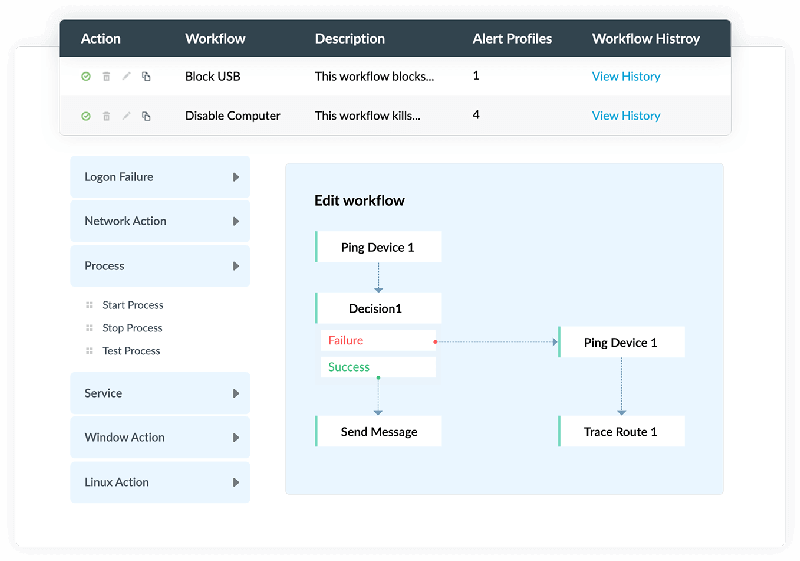This screenshot has height=561, width=800.
Task: Expand the Service category arrow
Action: [x=236, y=394]
